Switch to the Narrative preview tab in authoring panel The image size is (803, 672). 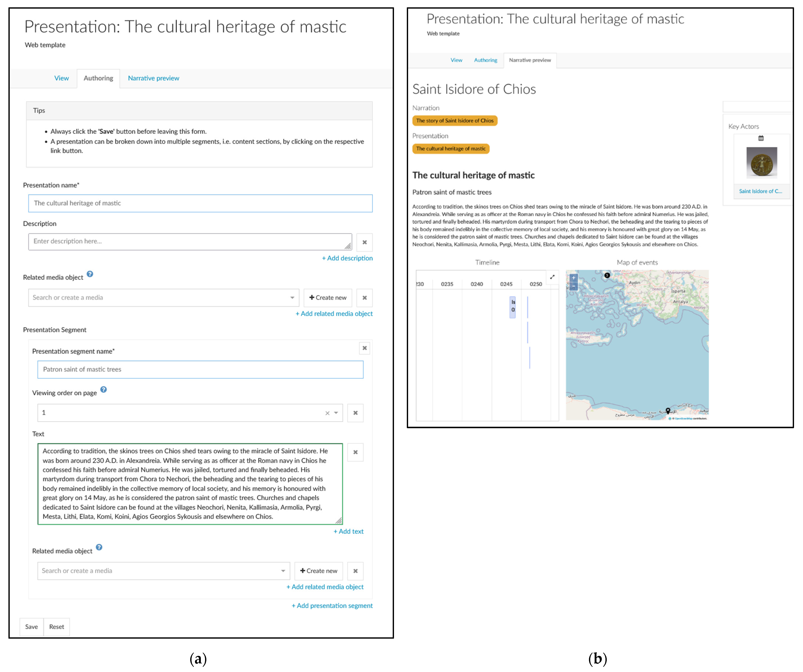(x=153, y=78)
